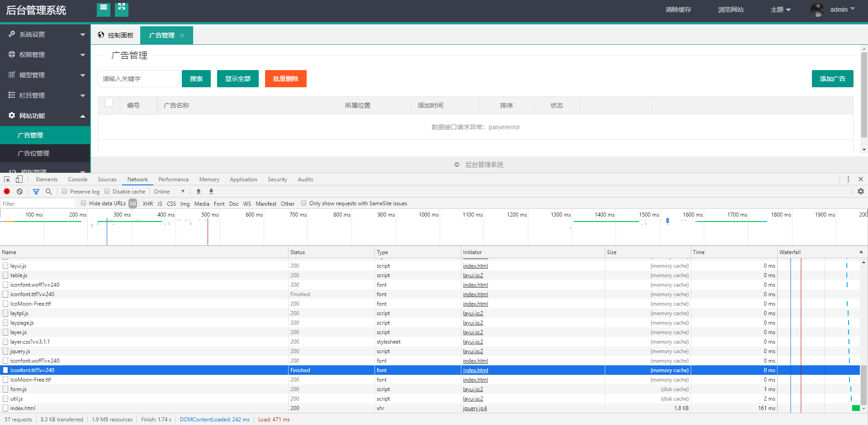Click the 系统设置 key icon
Viewport: 868px width, 425px height.
click(x=12, y=34)
